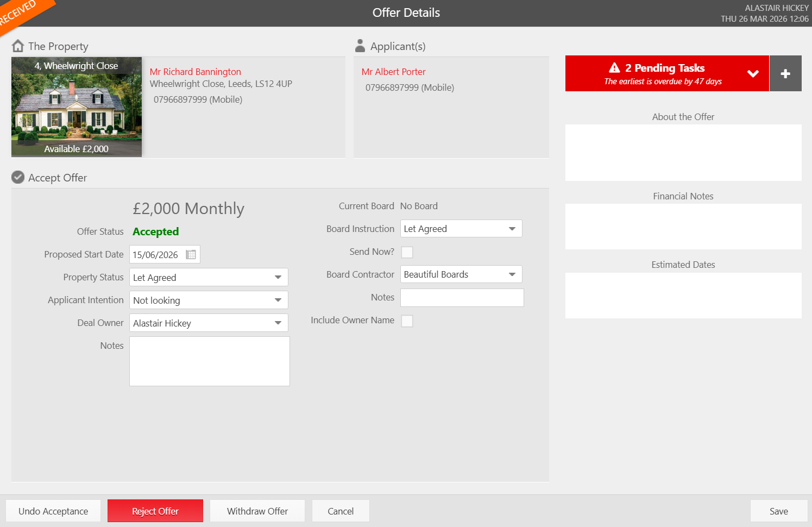Open applicant Mr Albert Porter link

point(393,72)
